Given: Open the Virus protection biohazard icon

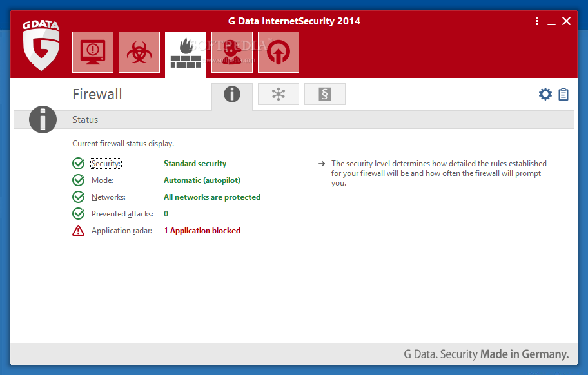Looking at the screenshot, I should pos(139,52).
